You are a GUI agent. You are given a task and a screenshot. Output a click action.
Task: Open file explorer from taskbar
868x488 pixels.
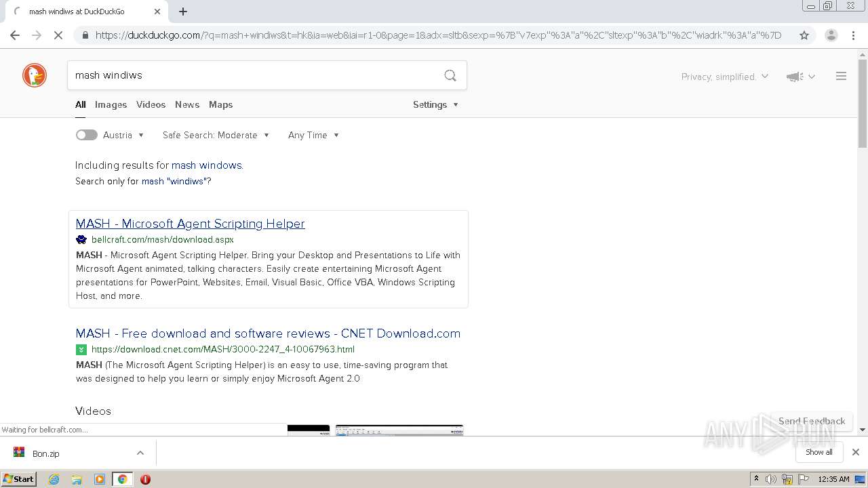pos(77,479)
